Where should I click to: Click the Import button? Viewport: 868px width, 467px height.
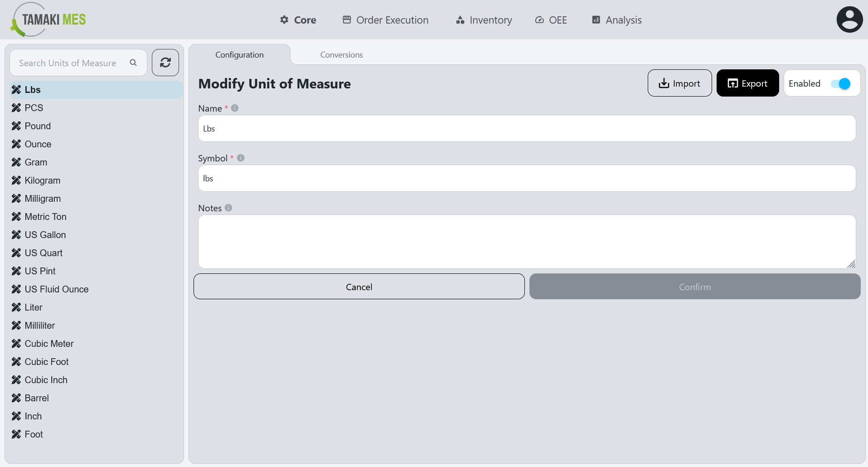679,83
